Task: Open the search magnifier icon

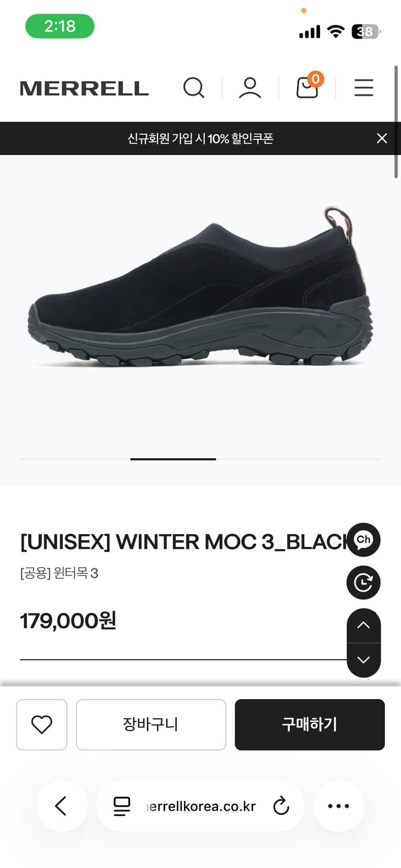Action: (x=194, y=88)
